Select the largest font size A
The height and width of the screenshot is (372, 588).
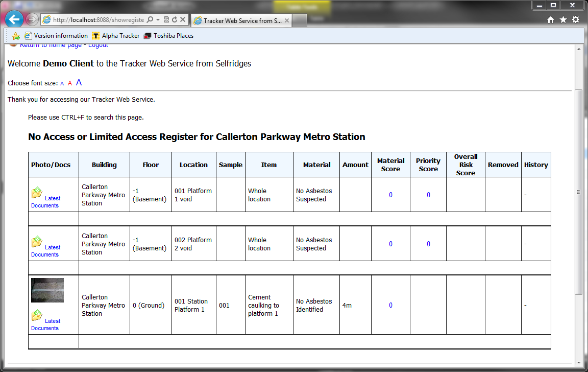tap(79, 82)
